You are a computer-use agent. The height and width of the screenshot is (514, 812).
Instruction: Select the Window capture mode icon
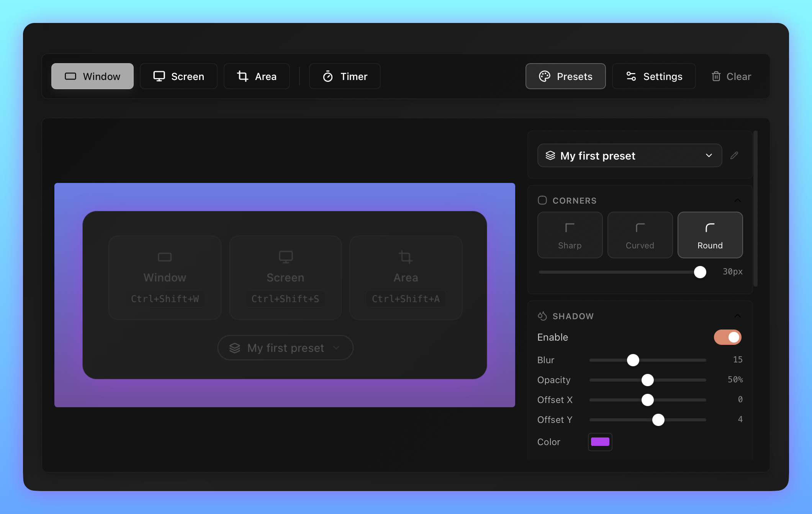click(70, 76)
